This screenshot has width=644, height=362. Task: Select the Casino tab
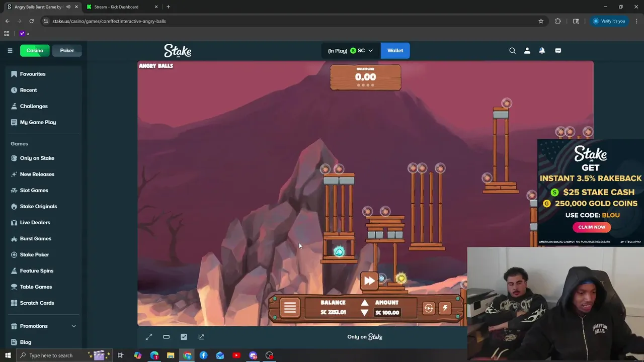point(35,50)
